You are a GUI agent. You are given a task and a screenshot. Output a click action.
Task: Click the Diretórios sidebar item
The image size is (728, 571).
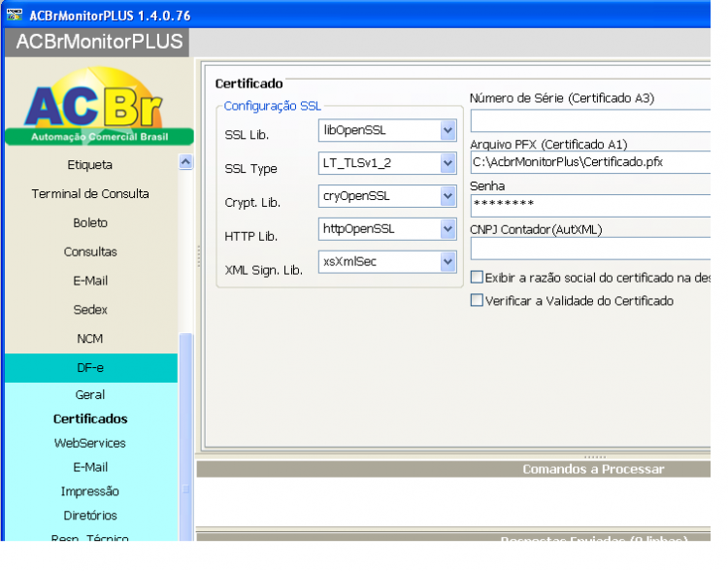click(90, 516)
